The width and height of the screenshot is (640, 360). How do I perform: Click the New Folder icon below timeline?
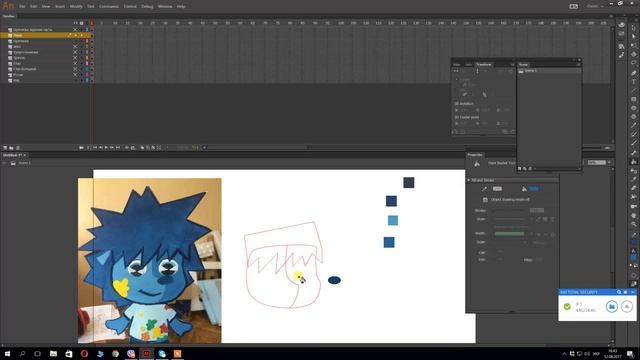coord(11,148)
